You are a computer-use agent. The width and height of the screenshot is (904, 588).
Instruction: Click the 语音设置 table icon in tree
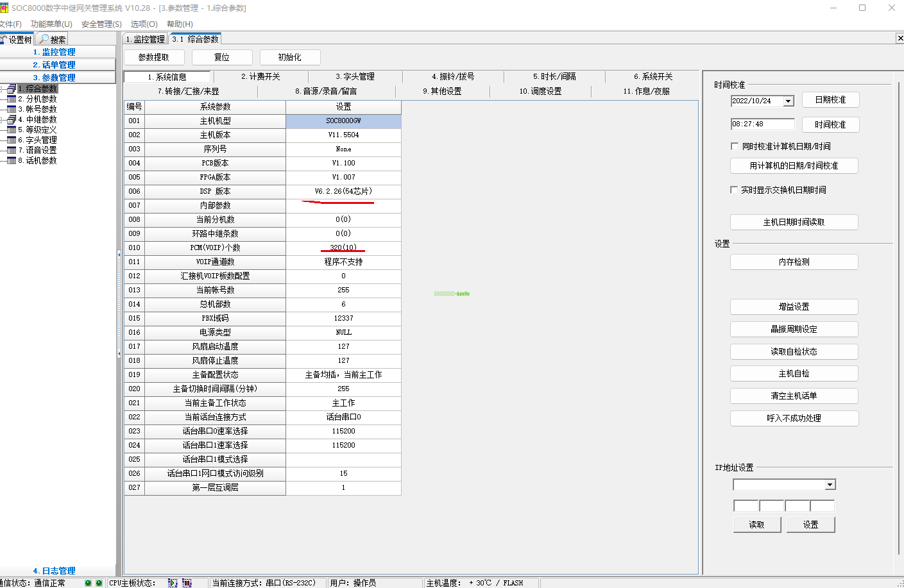[12, 150]
